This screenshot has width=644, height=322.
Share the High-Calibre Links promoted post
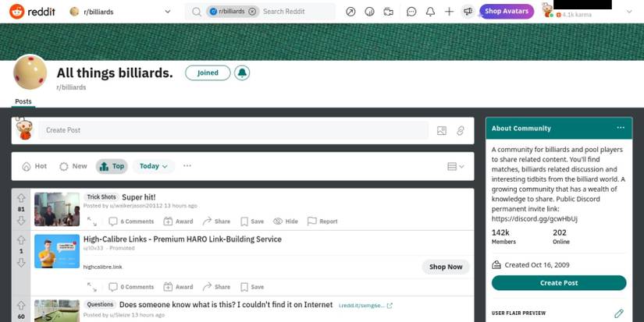click(216, 287)
